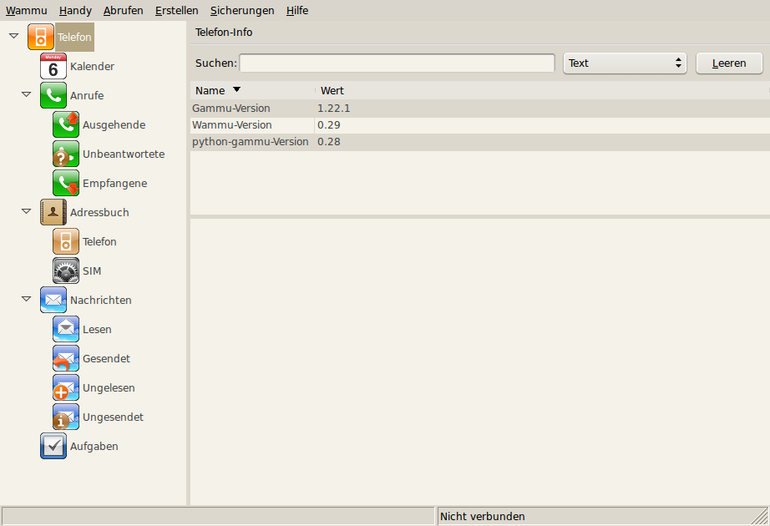This screenshot has width=770, height=526.
Task: Select the Unbeantwortete missed calls icon
Action: coord(66,154)
